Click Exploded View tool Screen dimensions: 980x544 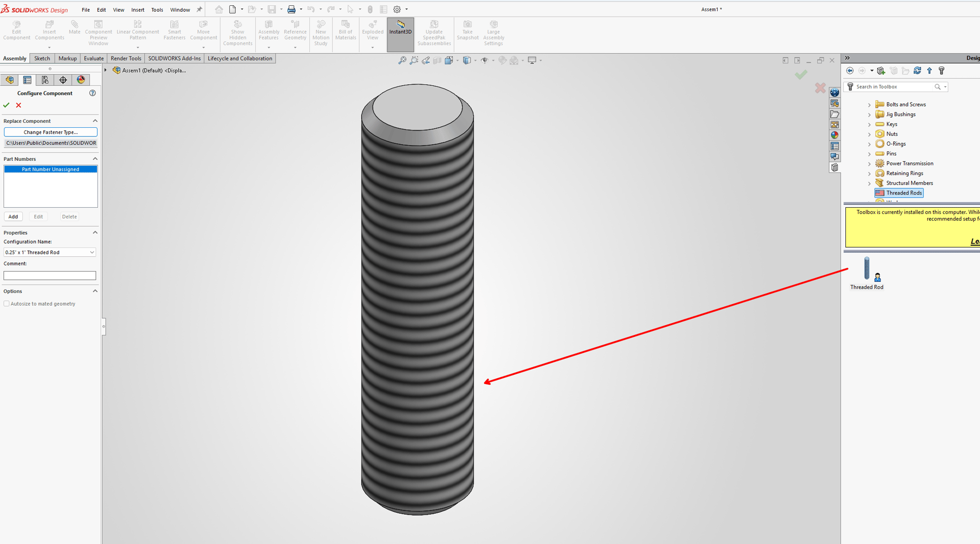(x=372, y=30)
